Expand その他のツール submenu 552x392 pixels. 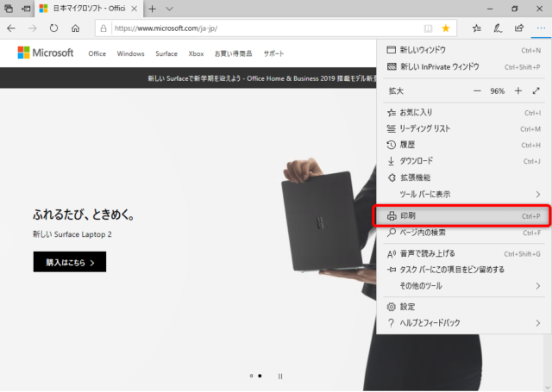[464, 286]
